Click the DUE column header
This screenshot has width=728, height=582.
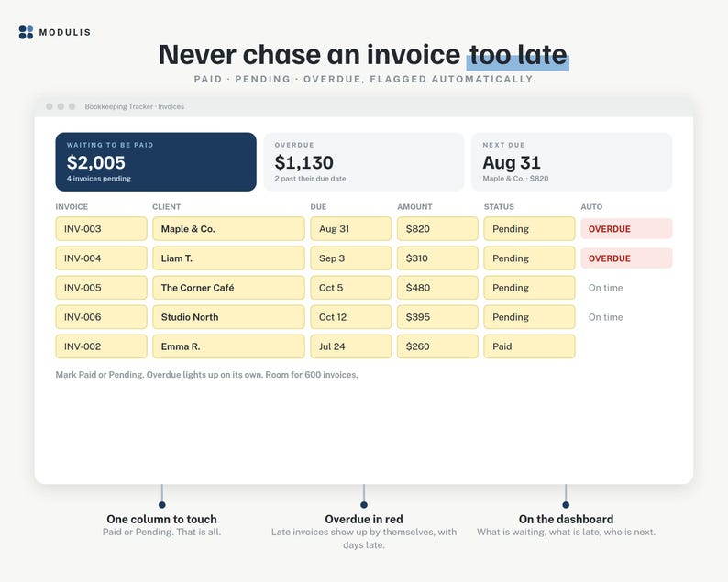point(318,206)
